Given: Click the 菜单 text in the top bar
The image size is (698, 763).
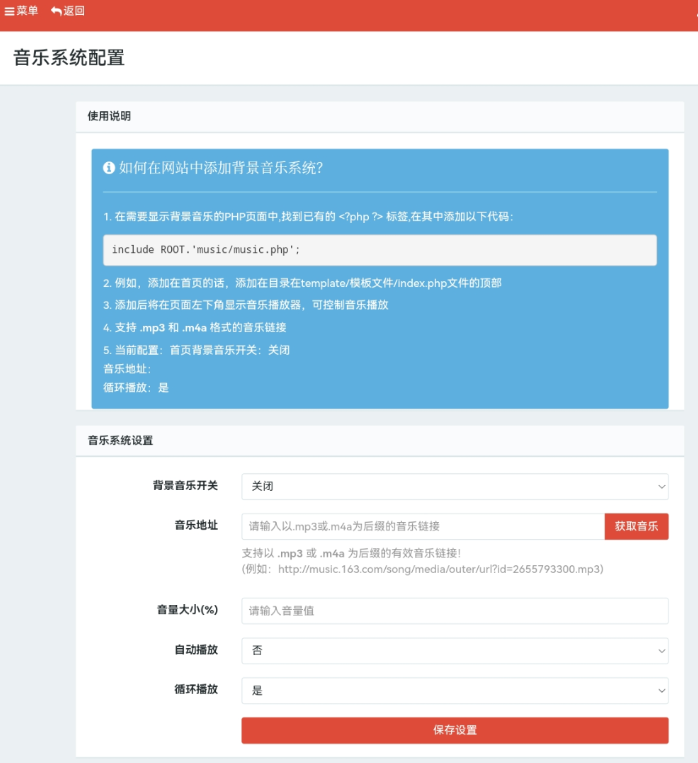Looking at the screenshot, I should [27, 11].
